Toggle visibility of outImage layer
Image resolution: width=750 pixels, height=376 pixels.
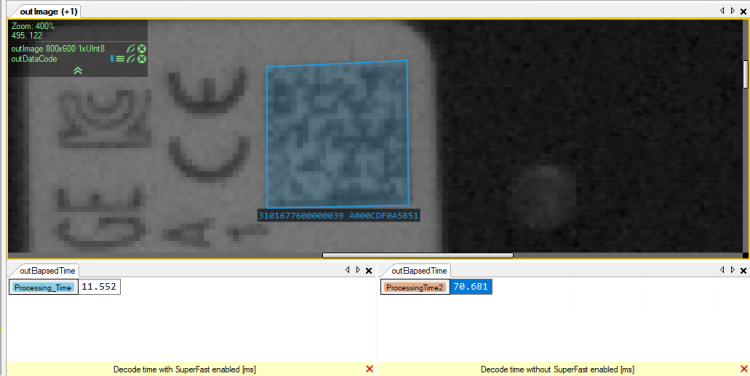click(x=131, y=49)
